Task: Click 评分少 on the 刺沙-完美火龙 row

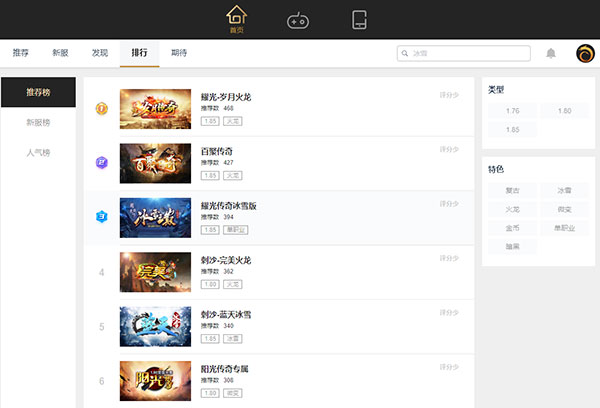Action: click(449, 258)
